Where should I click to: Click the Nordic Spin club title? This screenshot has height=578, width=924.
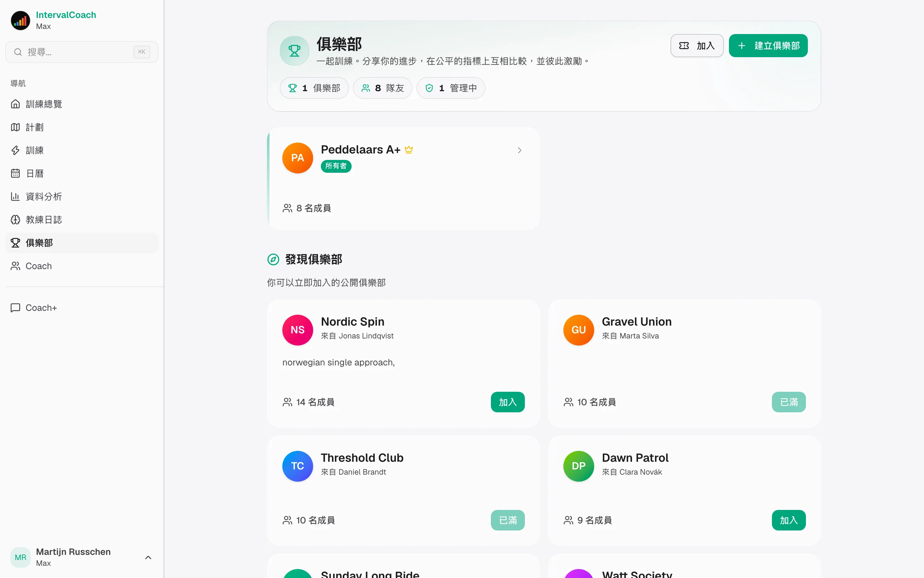[352, 321]
